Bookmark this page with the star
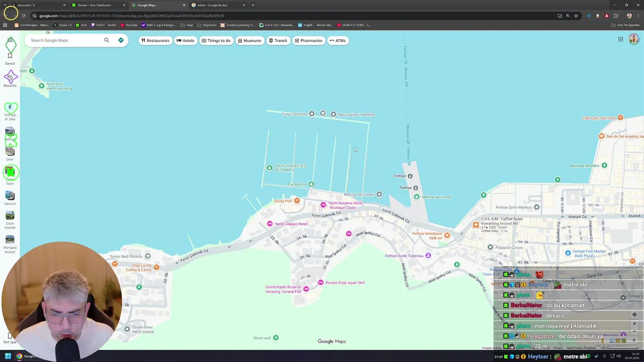Viewport: 644px width, 362px height. click(576, 16)
